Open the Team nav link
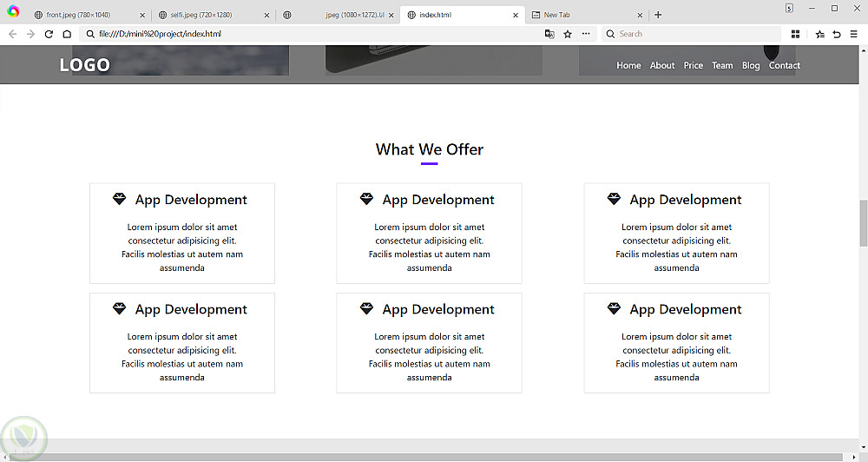Image resolution: width=868 pixels, height=462 pixels. [722, 65]
